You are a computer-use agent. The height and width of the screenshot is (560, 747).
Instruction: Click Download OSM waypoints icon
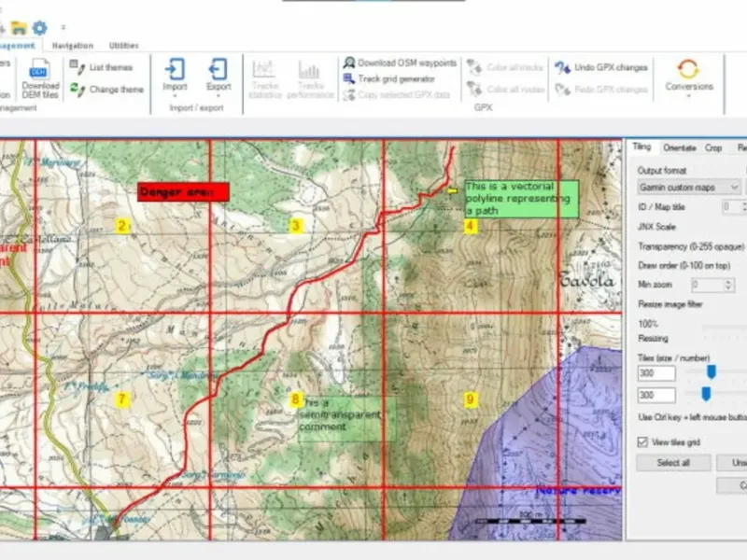(x=349, y=63)
